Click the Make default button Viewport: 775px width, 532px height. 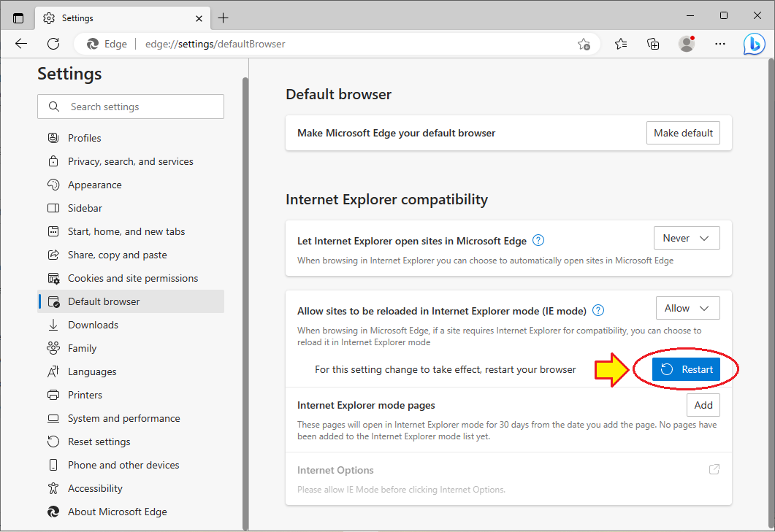click(683, 133)
